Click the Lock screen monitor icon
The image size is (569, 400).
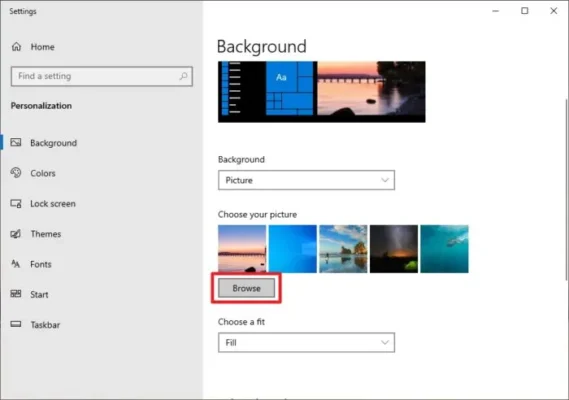[16, 203]
